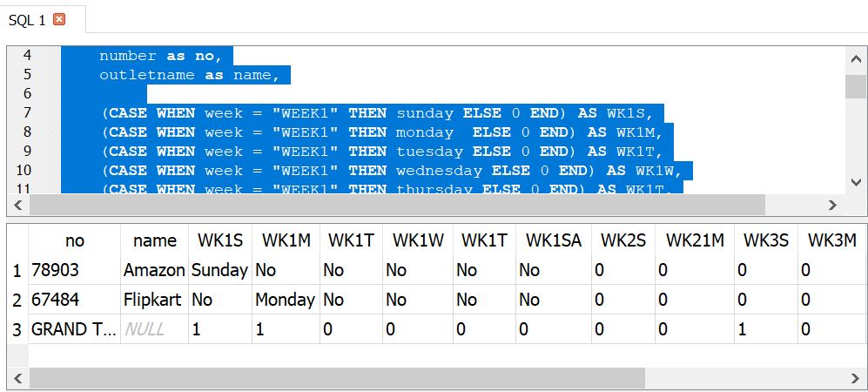Select result row 3 header

17,329
